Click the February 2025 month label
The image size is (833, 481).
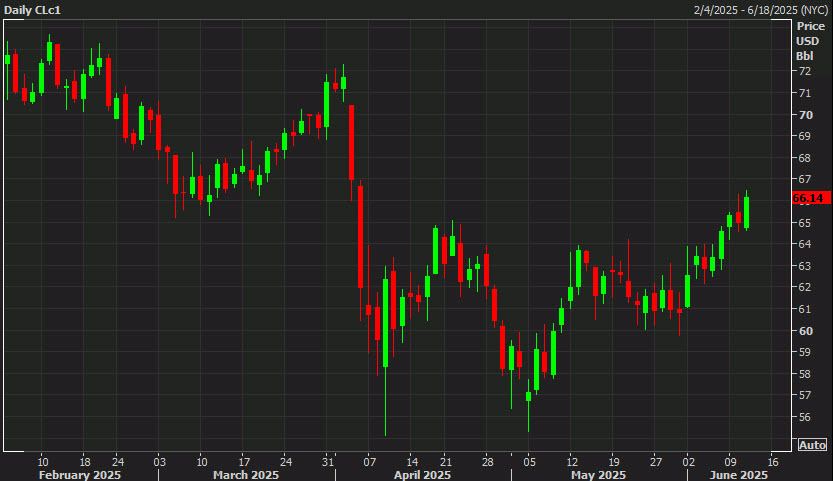tap(80, 475)
